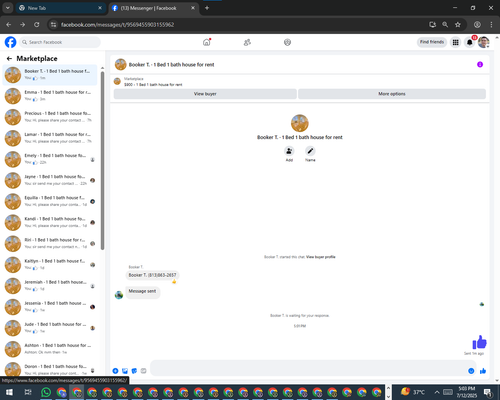Open the Emma conversation
The width and height of the screenshot is (500, 400).
pyautogui.click(x=50, y=96)
